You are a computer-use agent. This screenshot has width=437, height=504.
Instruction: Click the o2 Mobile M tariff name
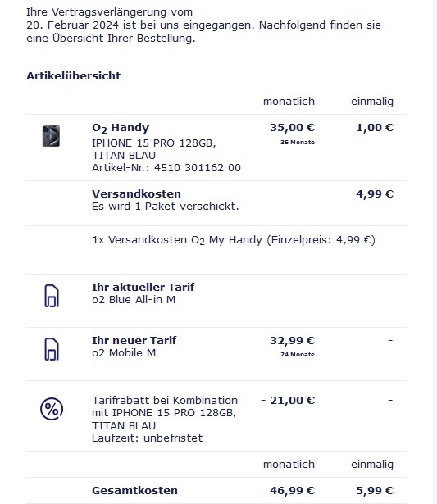[124, 353]
